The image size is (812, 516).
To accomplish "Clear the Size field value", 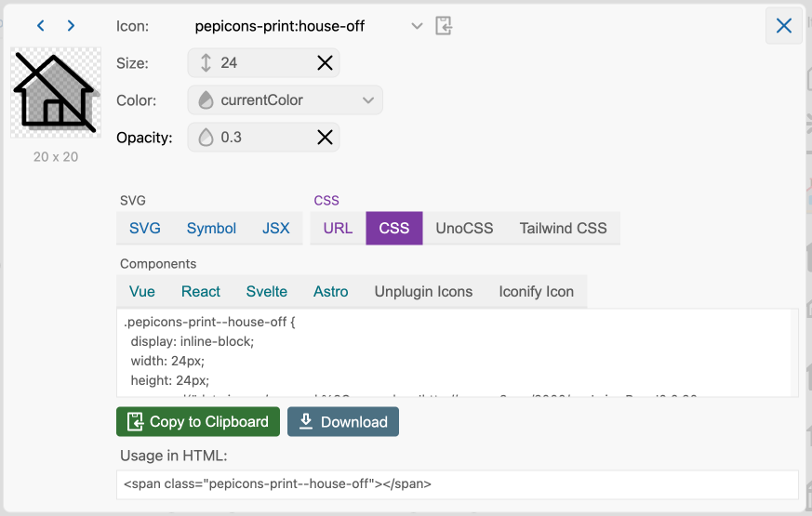I will click(325, 63).
